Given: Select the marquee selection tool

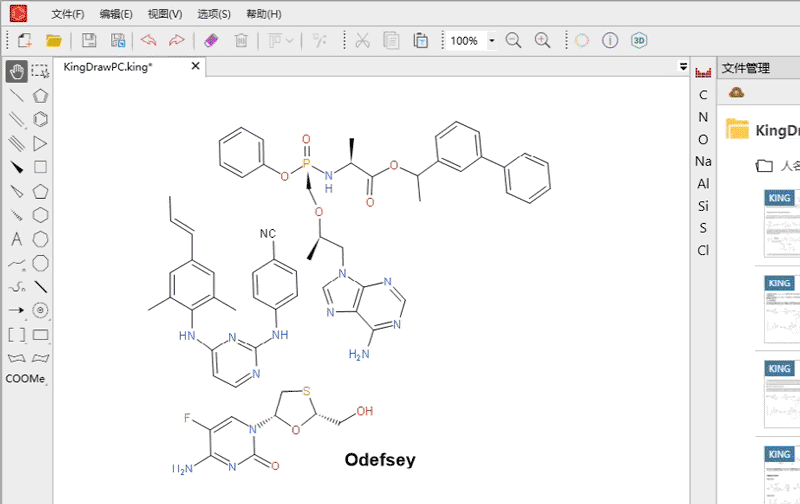Looking at the screenshot, I should [x=40, y=71].
